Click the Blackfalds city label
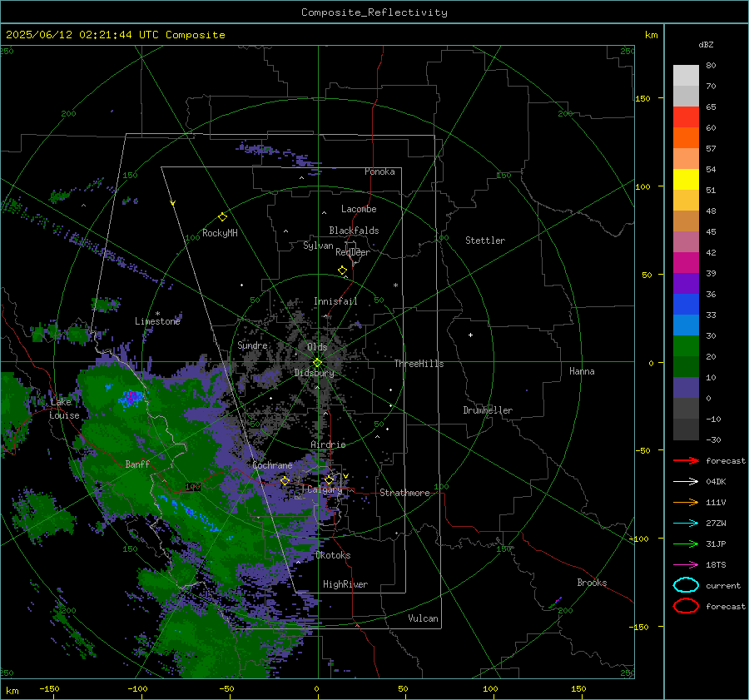 click(x=354, y=231)
